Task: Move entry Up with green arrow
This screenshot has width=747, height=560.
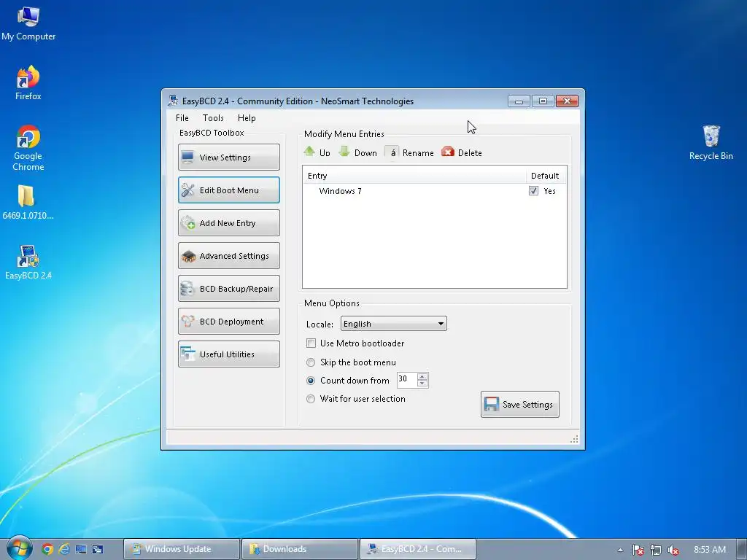Action: pyautogui.click(x=317, y=152)
